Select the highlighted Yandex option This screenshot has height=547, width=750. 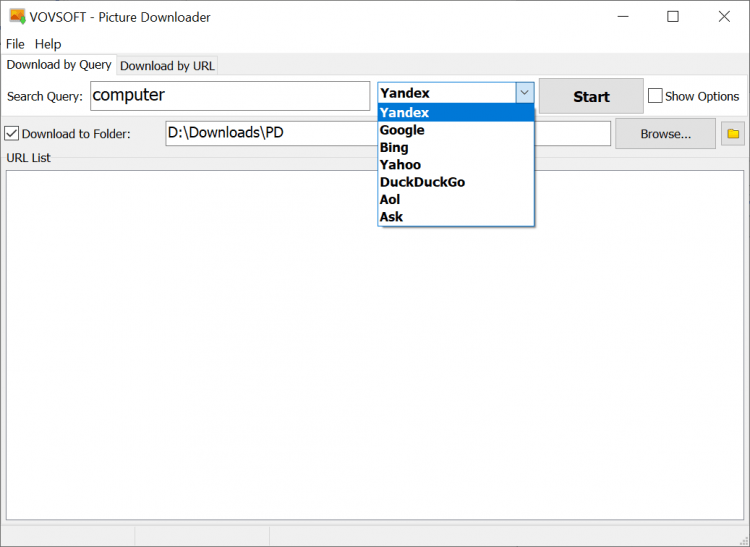point(405,112)
